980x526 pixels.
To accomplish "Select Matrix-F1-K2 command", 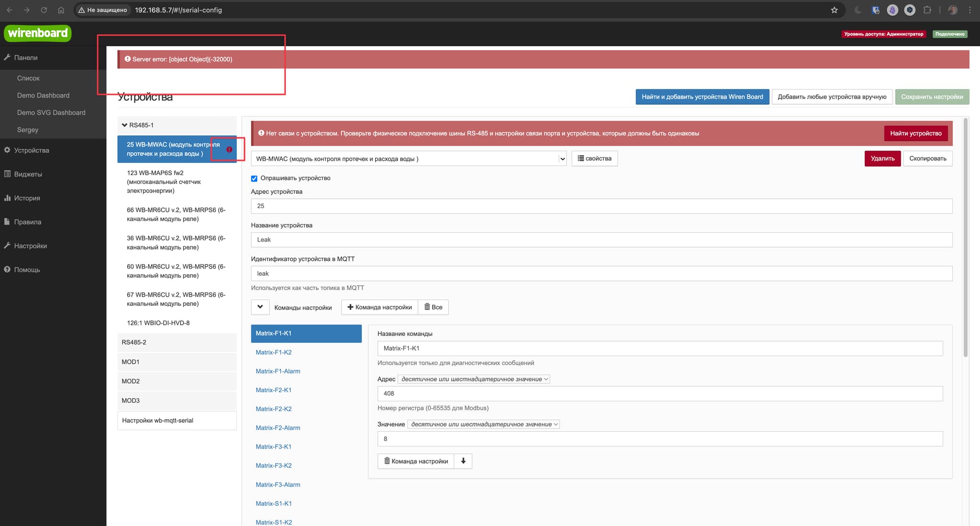I will click(x=274, y=352).
